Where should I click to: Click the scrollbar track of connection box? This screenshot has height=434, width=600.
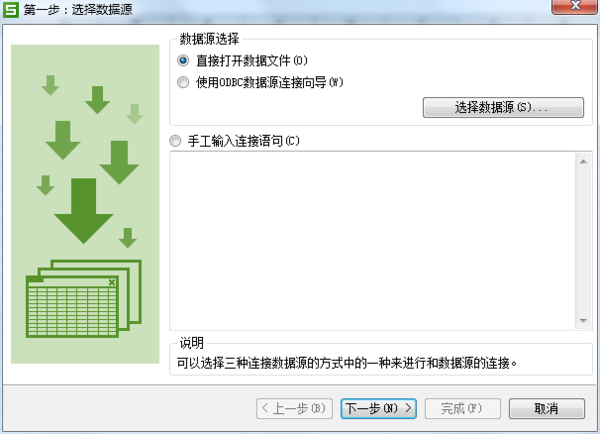pyautogui.click(x=583, y=241)
